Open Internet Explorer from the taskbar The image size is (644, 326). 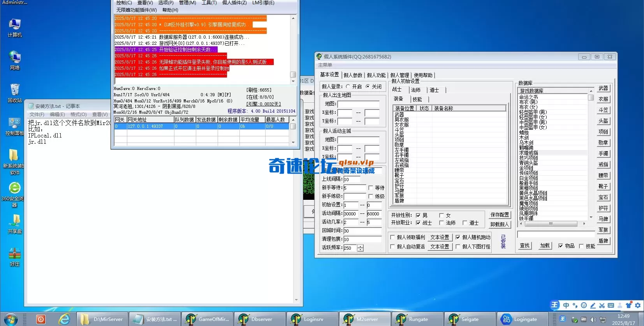click(x=64, y=319)
